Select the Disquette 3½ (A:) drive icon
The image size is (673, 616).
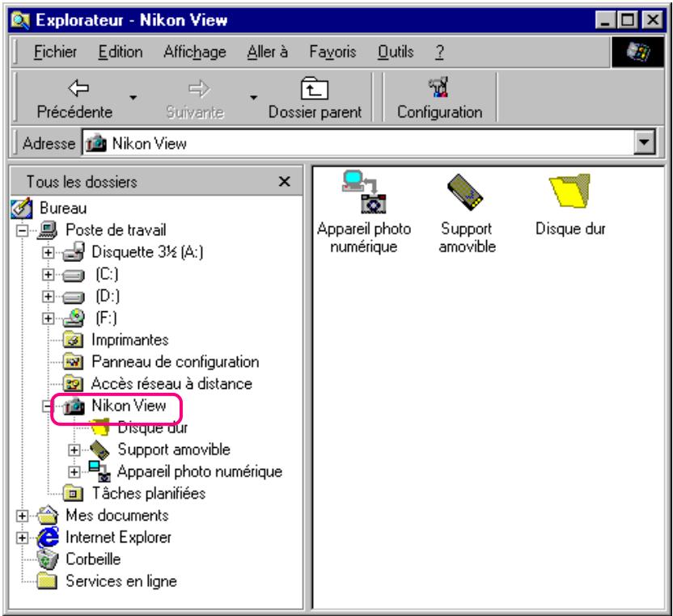74,251
